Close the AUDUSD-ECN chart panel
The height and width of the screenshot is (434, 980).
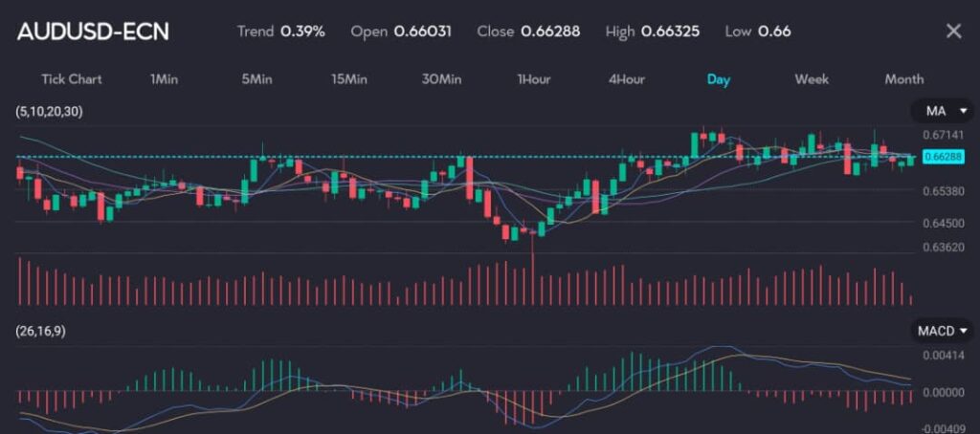[953, 32]
